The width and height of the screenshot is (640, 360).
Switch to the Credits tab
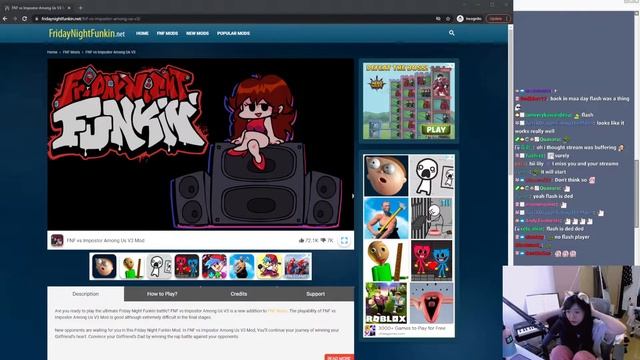coord(239,294)
